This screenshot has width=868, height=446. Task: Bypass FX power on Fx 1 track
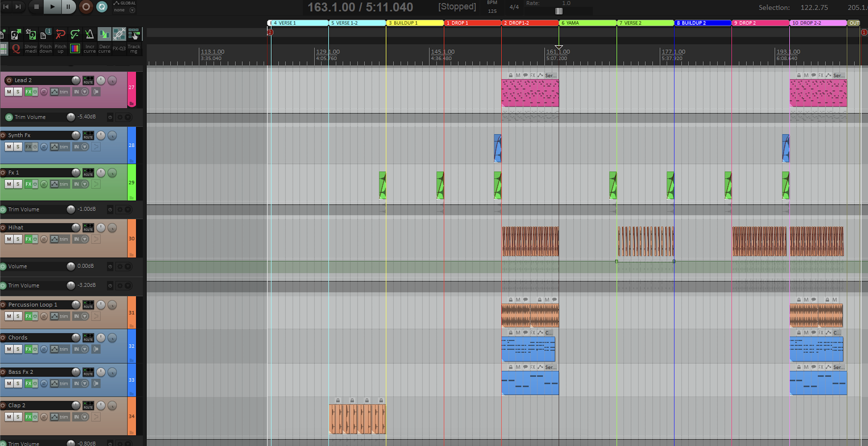click(x=35, y=184)
